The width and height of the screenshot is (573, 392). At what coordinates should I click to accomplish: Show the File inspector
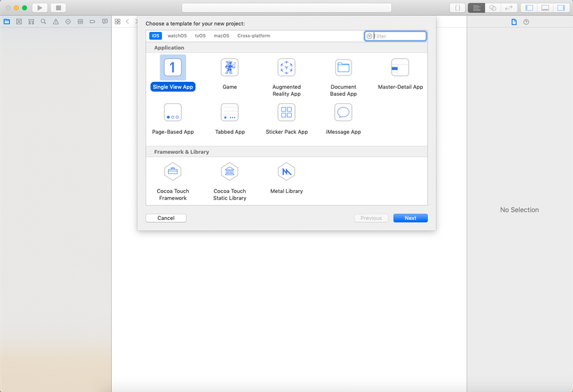click(x=514, y=22)
